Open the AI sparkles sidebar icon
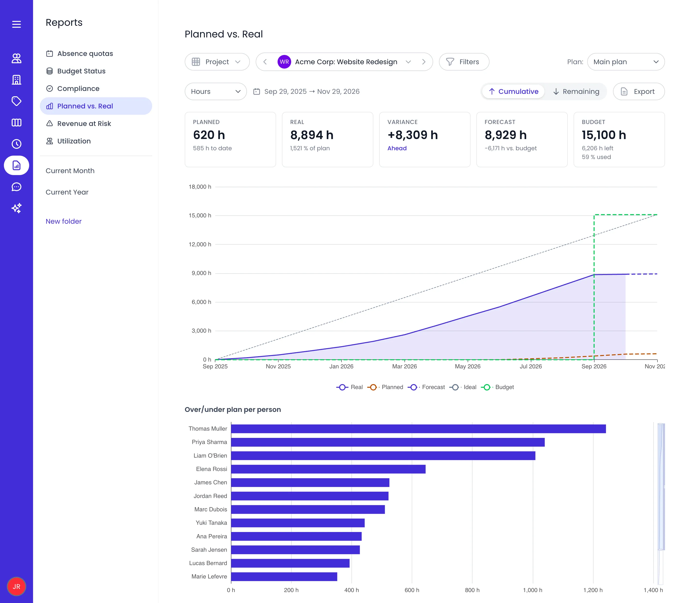 click(x=16, y=208)
